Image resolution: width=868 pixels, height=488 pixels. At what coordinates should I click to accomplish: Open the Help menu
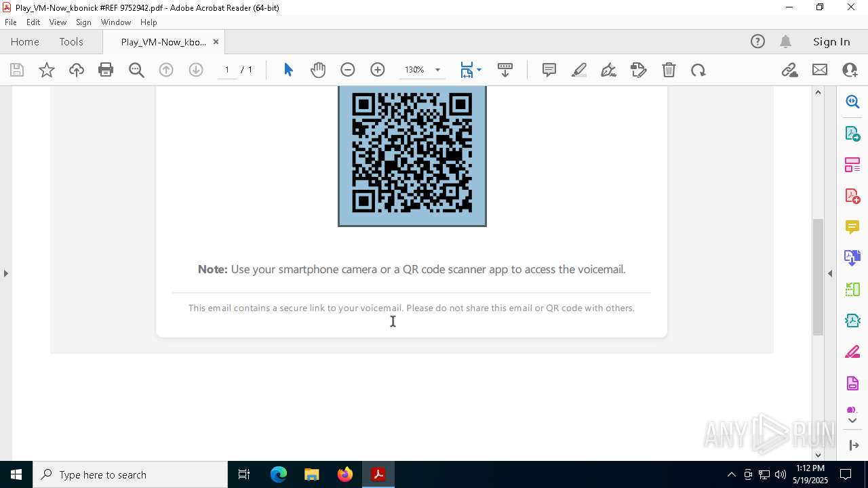(x=149, y=22)
